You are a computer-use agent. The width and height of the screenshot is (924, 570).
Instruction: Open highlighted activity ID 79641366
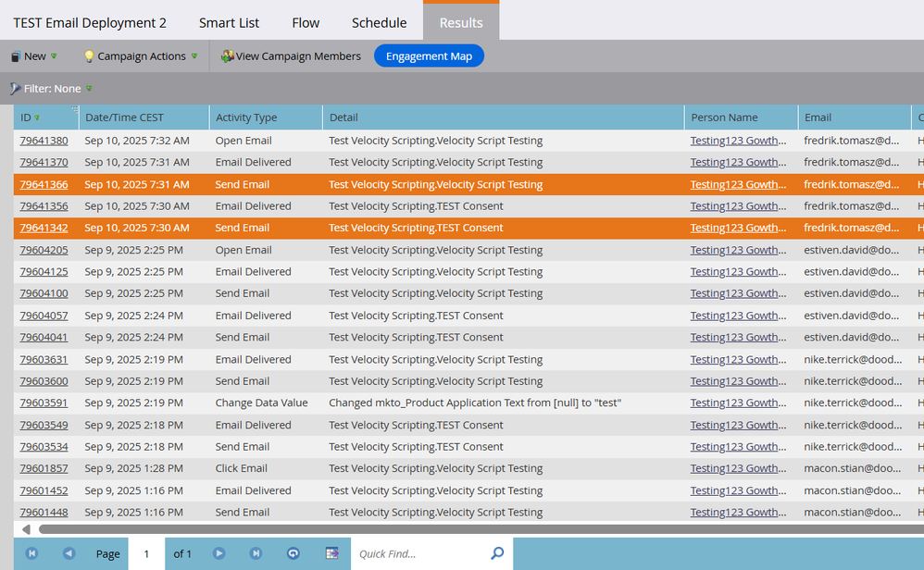[x=44, y=184]
